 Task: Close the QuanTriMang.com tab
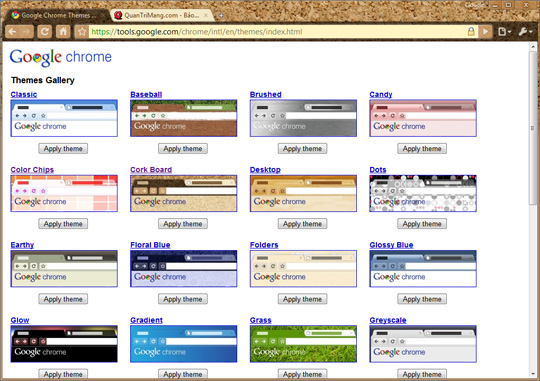click(x=206, y=15)
